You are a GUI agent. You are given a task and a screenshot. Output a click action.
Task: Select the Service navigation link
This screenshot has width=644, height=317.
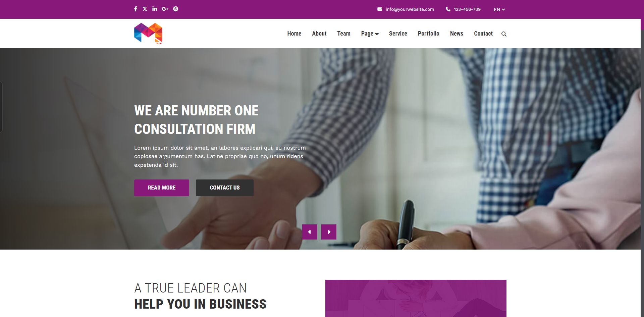coord(398,34)
